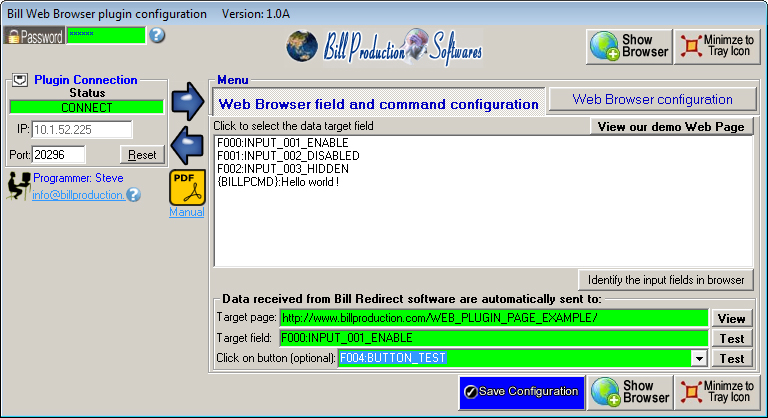Image resolution: width=768 pixels, height=418 pixels.
Task: Click top Show Browser globe button
Action: coord(629,47)
